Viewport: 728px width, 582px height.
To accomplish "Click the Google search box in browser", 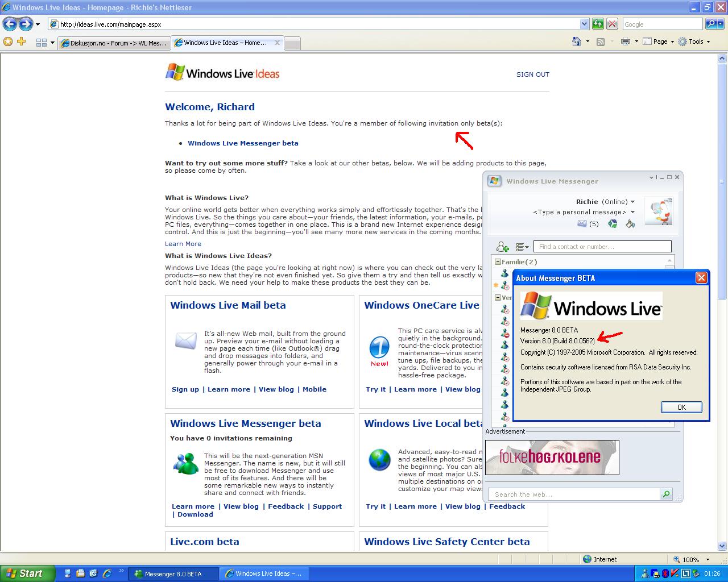I will click(x=663, y=24).
